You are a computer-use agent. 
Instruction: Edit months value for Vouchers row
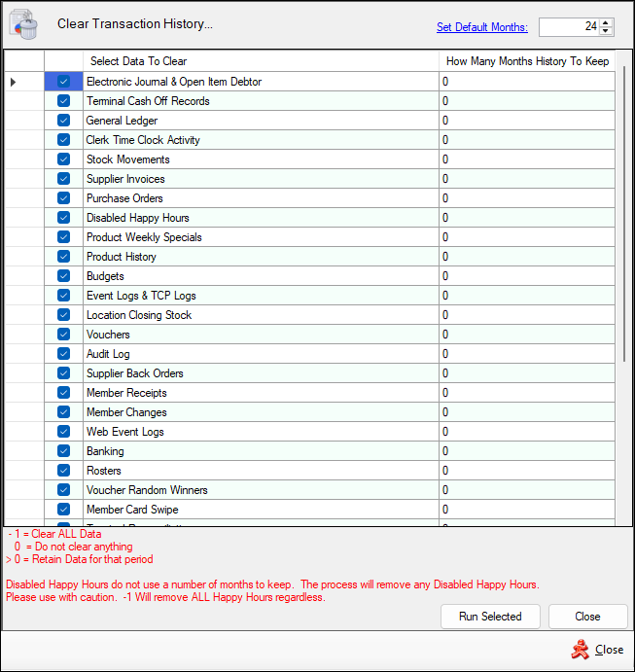pyautogui.click(x=527, y=335)
